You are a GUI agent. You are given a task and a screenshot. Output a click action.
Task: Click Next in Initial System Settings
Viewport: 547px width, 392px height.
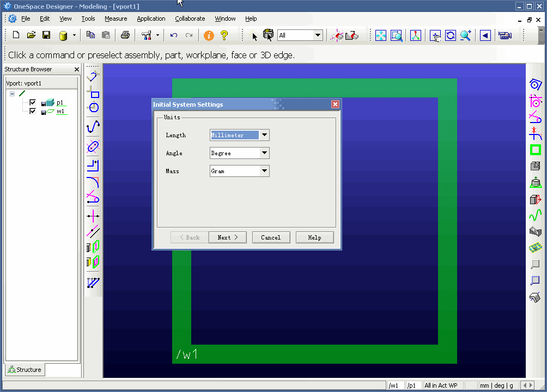tap(227, 237)
